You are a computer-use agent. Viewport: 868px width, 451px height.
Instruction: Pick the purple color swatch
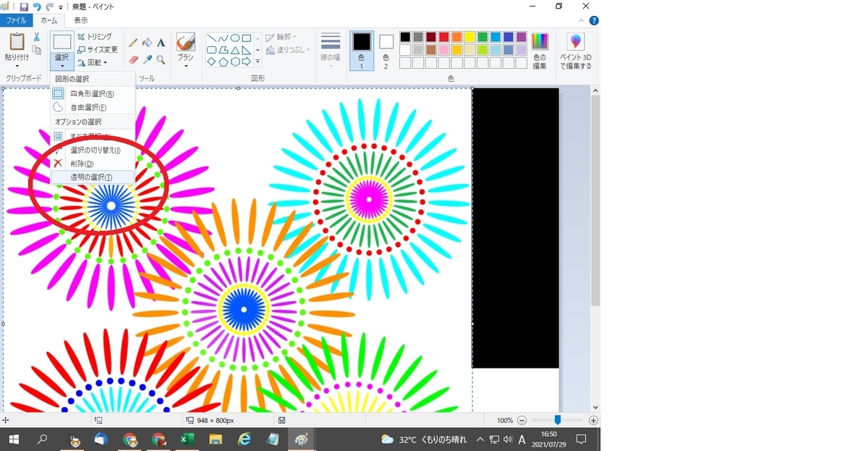coord(522,37)
